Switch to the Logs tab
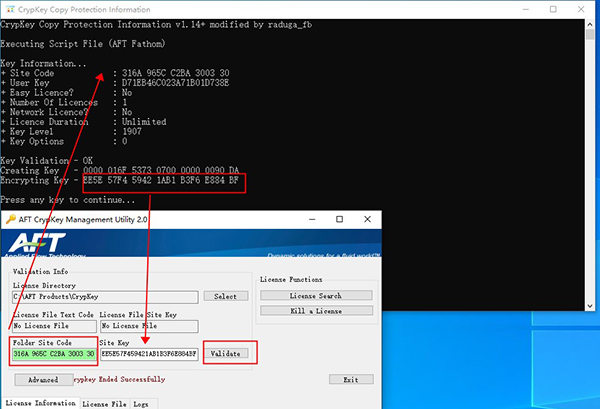600x409 pixels. coord(141,404)
